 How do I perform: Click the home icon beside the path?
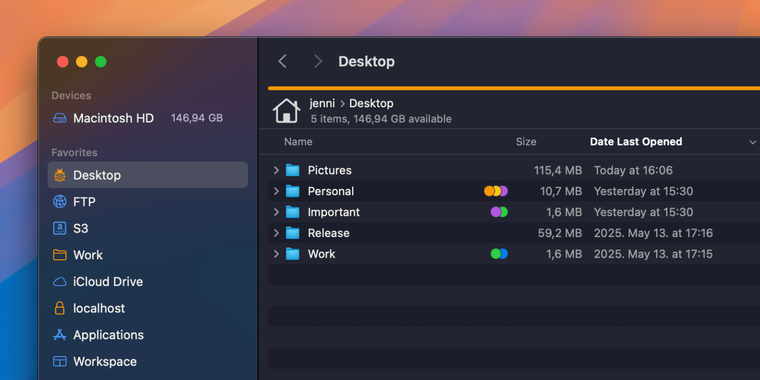click(286, 111)
